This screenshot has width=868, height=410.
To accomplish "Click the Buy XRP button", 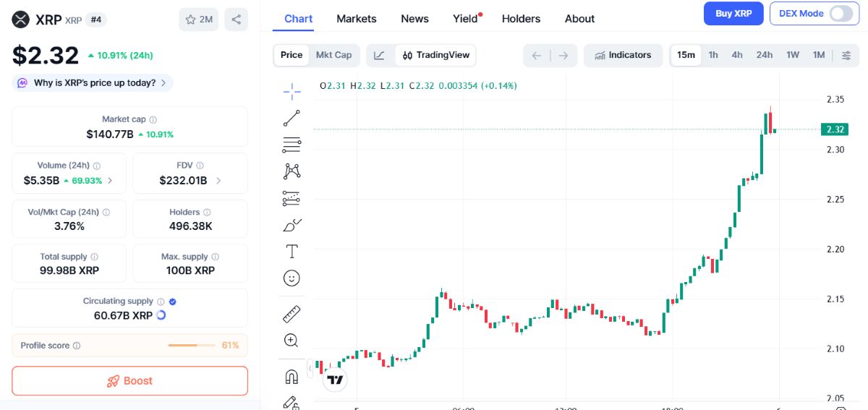I will point(733,14).
